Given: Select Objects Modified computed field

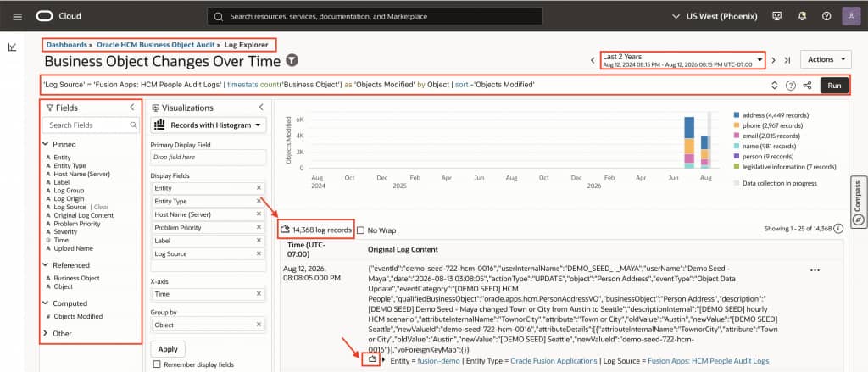Looking at the screenshot, I should click(x=78, y=317).
